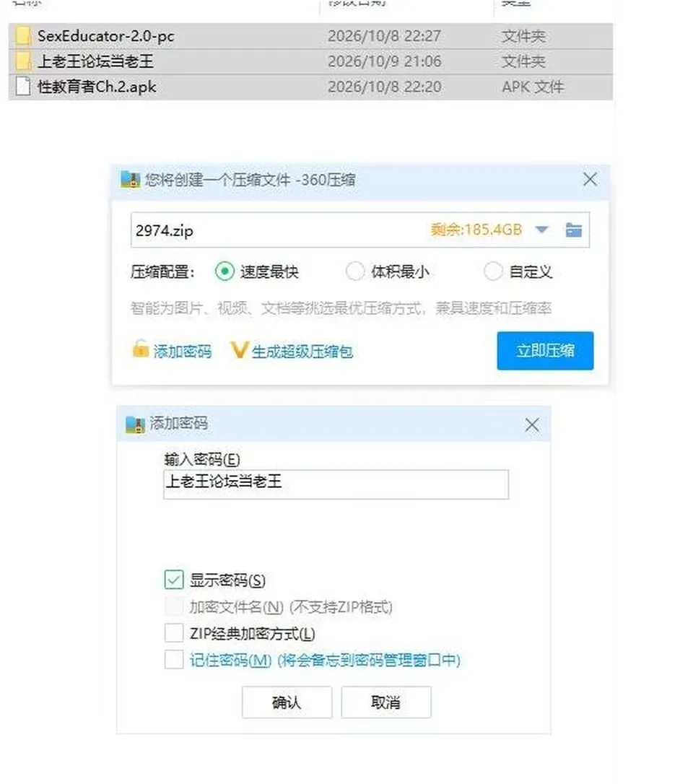This screenshot has height=784, width=693.
Task: Select the 自定义 compression option
Action: point(493,271)
